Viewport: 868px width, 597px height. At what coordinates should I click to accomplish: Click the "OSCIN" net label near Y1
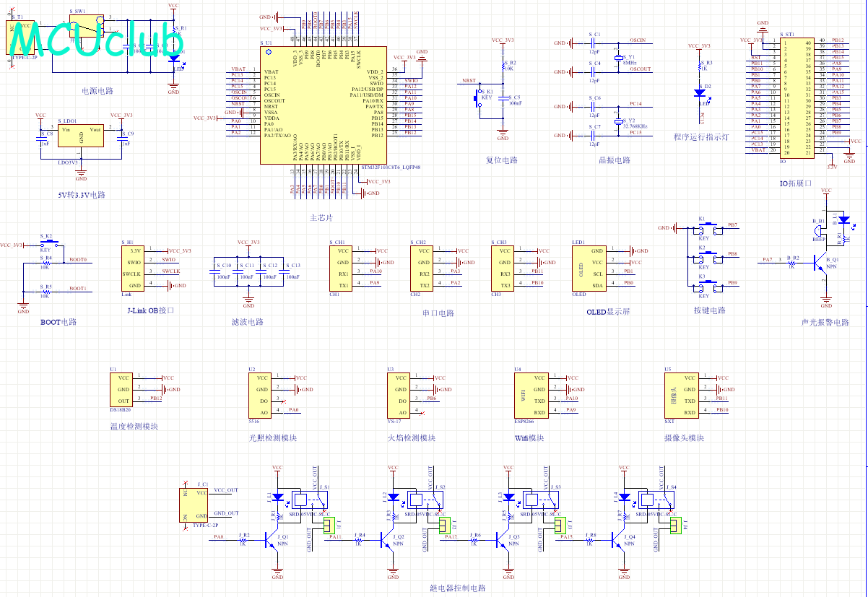coord(638,40)
